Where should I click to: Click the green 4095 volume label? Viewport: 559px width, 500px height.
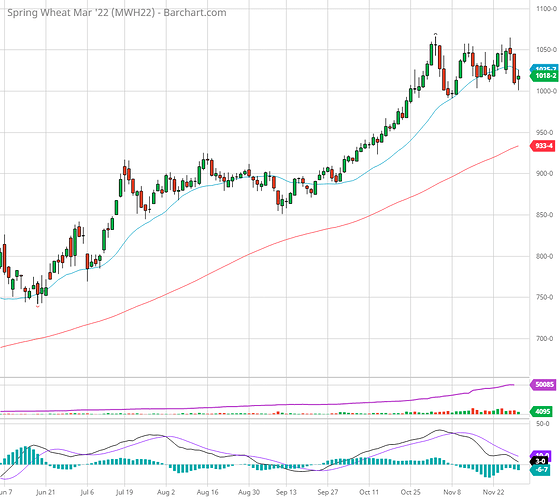[542, 412]
